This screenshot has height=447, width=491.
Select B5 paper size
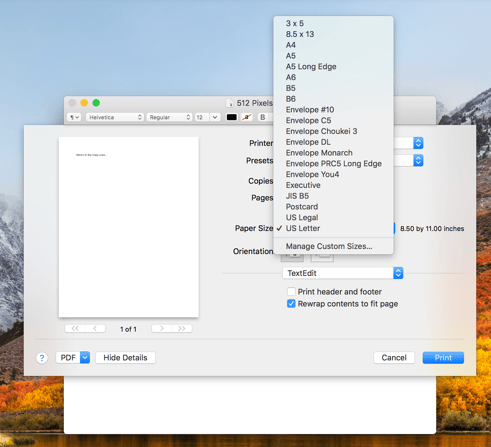(333, 88)
